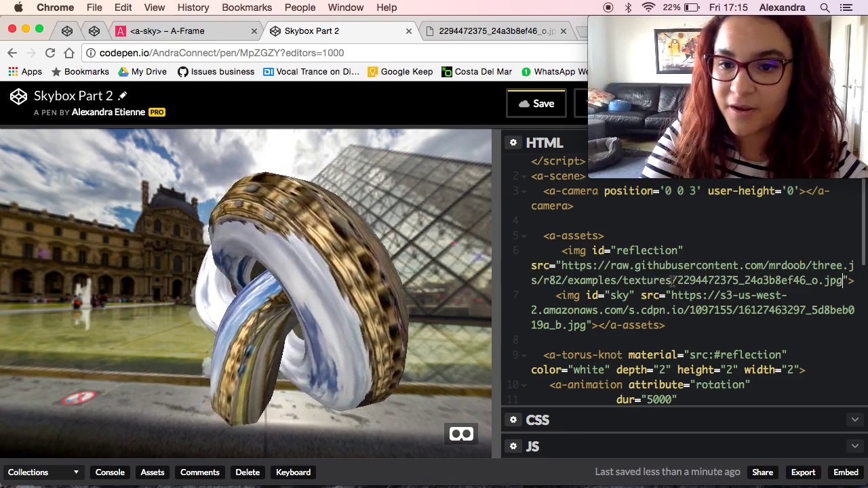This screenshot has height=488, width=868.
Task: Click the Delete button in the footer
Action: 248,472
